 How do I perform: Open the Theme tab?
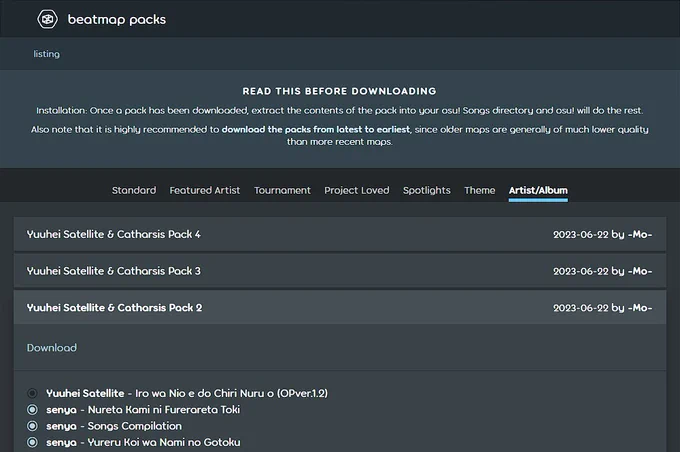(x=480, y=190)
